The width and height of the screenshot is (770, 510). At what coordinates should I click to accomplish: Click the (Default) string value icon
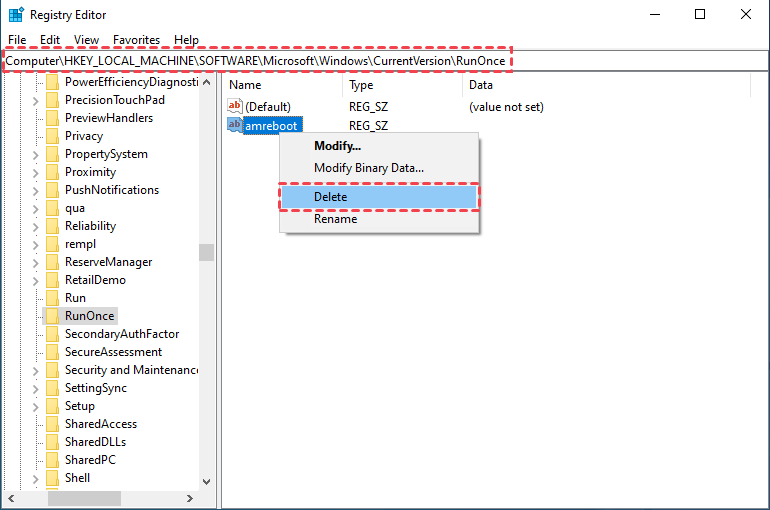235,106
